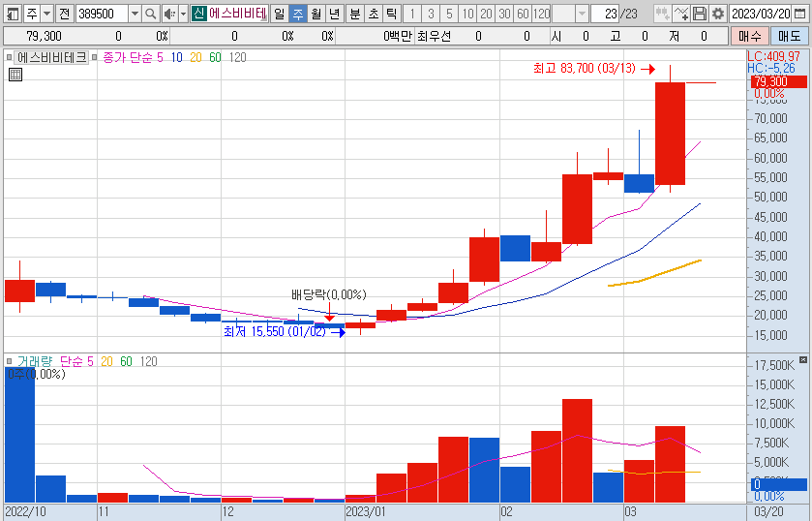
Task: Click the 에스비비테크 chart legend label
Action: [52, 57]
